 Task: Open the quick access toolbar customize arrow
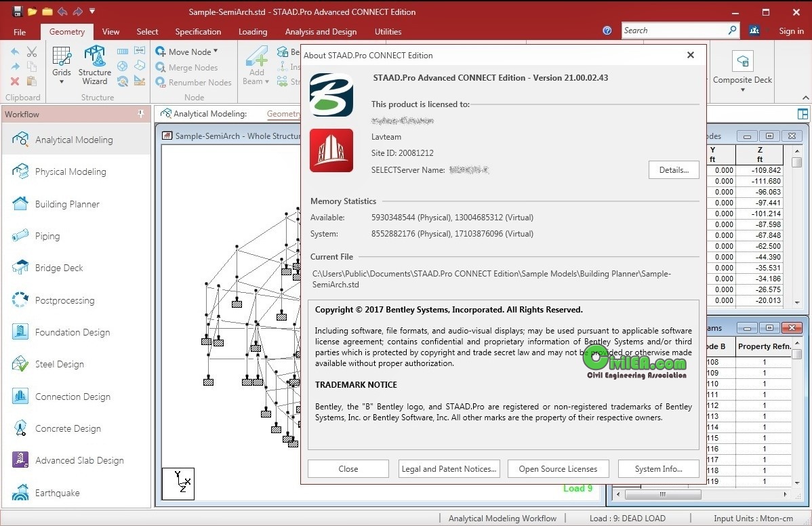pyautogui.click(x=92, y=11)
